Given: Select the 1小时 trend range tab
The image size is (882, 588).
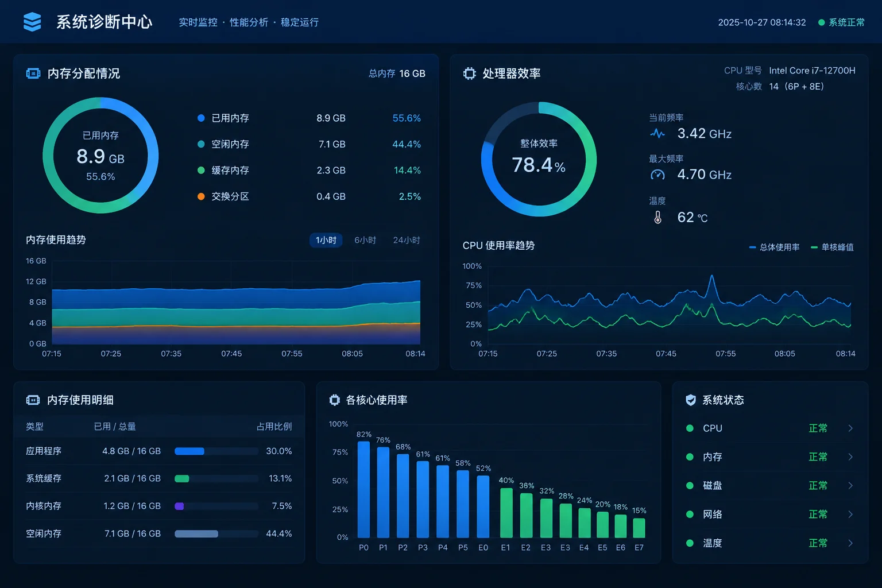Looking at the screenshot, I should [326, 240].
